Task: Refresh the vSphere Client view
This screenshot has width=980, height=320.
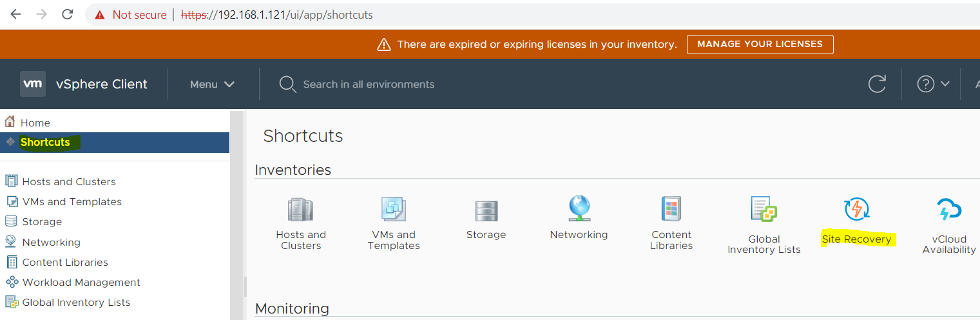Action: pyautogui.click(x=877, y=84)
